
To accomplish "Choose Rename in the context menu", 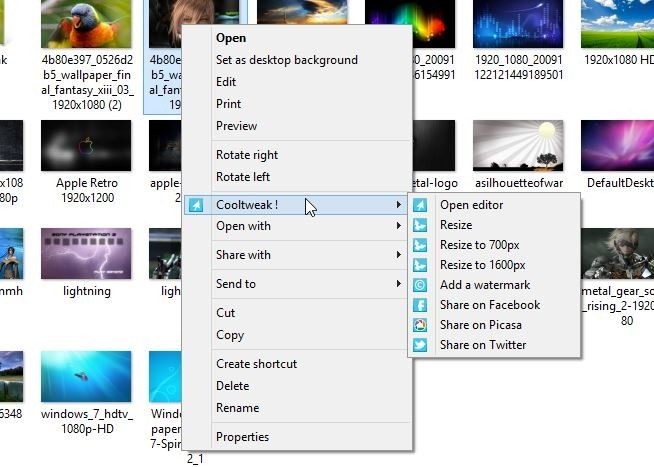I will pyautogui.click(x=237, y=408).
